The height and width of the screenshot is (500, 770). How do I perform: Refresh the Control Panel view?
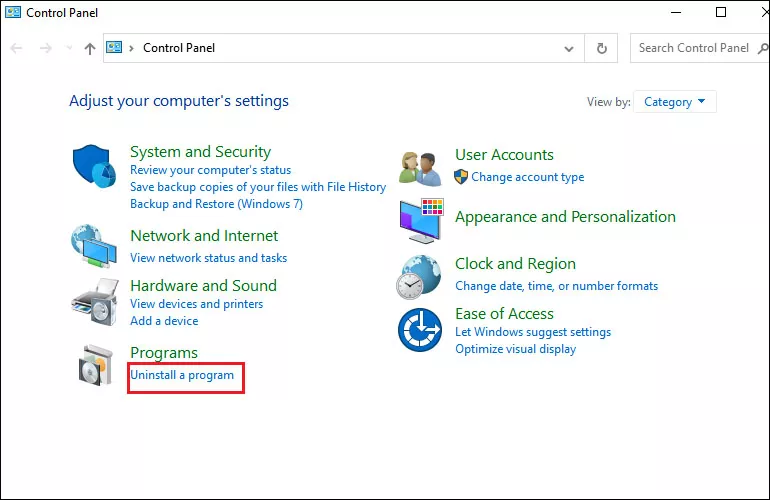[602, 48]
